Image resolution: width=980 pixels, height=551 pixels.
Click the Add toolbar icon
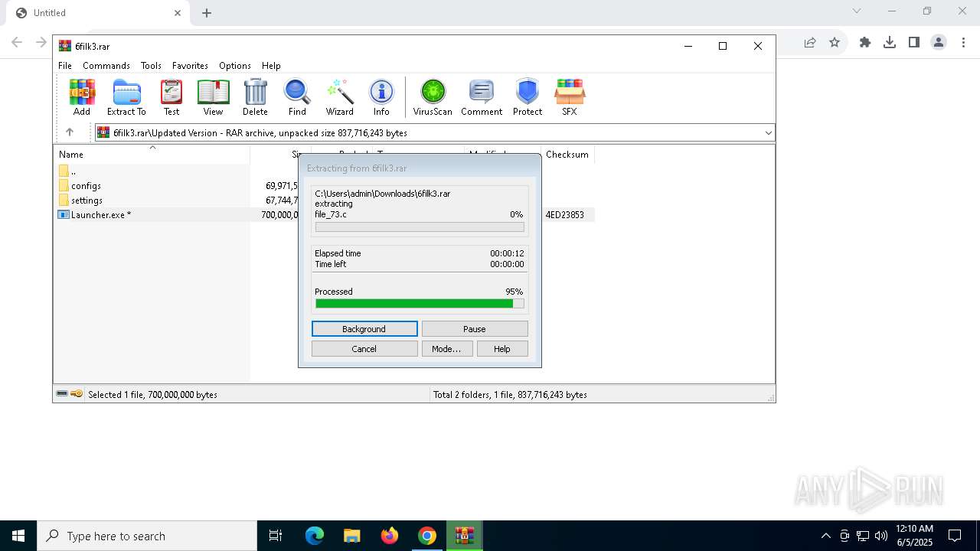(x=82, y=97)
